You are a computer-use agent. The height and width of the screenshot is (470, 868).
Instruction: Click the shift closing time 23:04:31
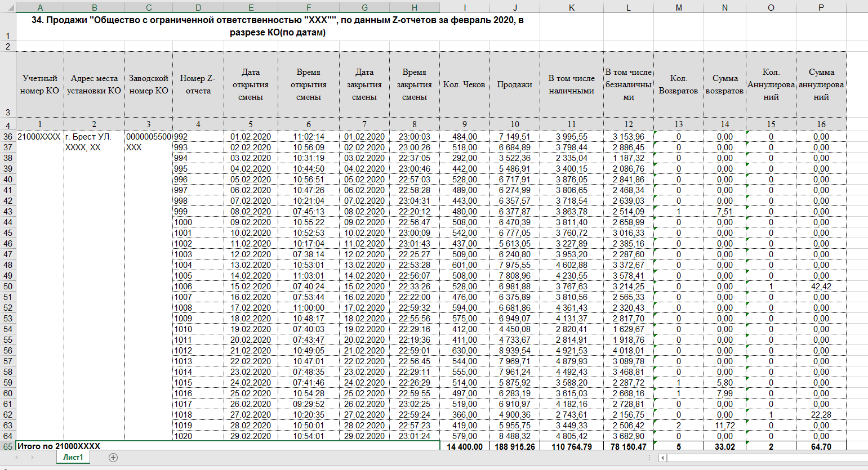tap(415, 201)
